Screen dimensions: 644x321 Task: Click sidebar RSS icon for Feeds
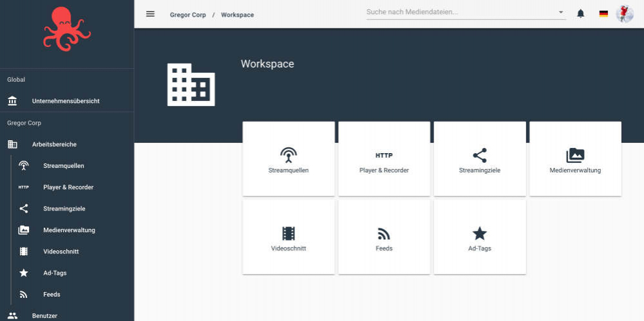pyautogui.click(x=24, y=295)
